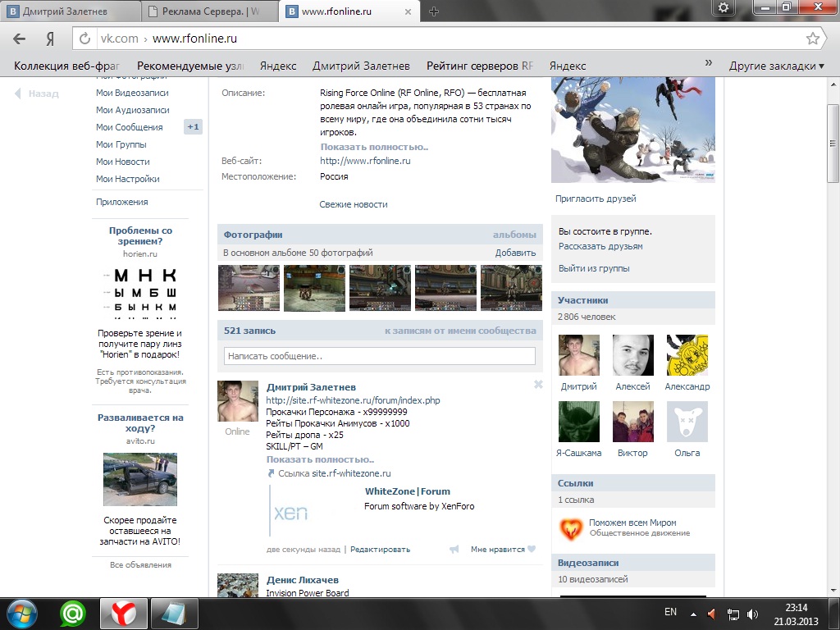Viewport: 840px width, 630px height.
Task: Open member Алексей's avatar
Action: 632,355
